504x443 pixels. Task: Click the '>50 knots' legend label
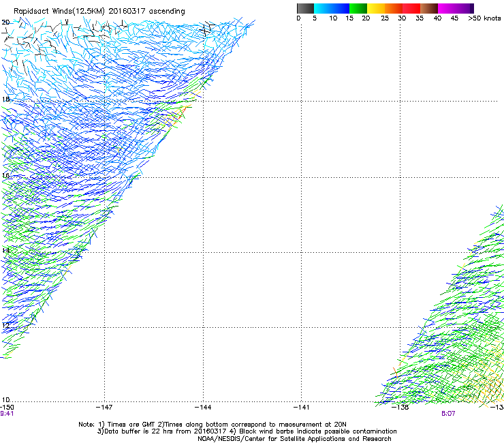tap(484, 18)
